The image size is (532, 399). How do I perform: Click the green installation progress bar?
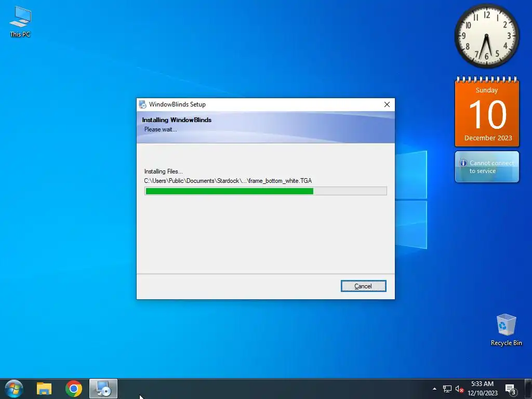point(265,191)
